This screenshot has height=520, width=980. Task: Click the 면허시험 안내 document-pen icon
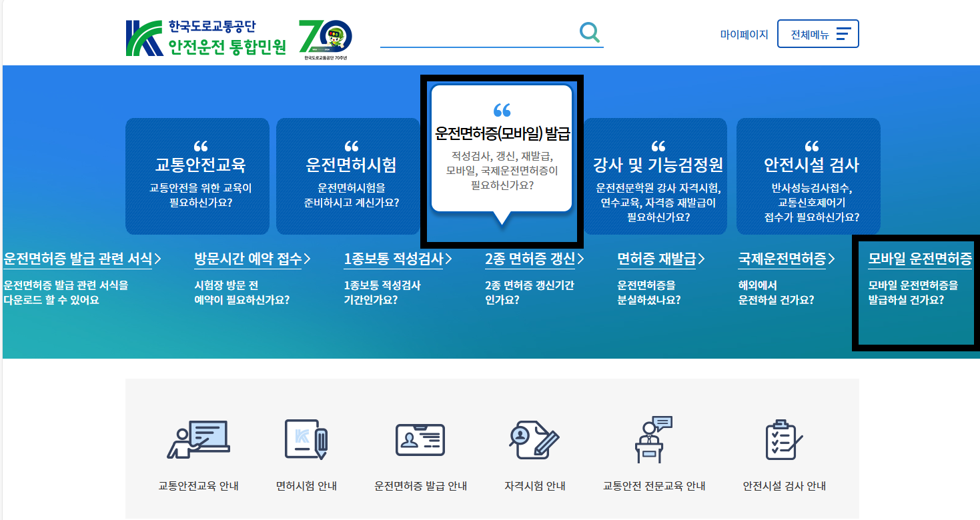click(306, 439)
